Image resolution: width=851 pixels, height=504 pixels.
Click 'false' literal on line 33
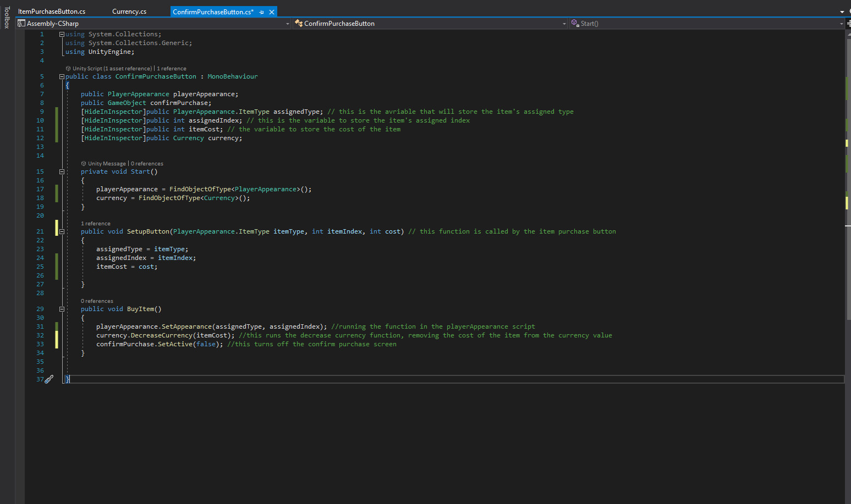206,344
